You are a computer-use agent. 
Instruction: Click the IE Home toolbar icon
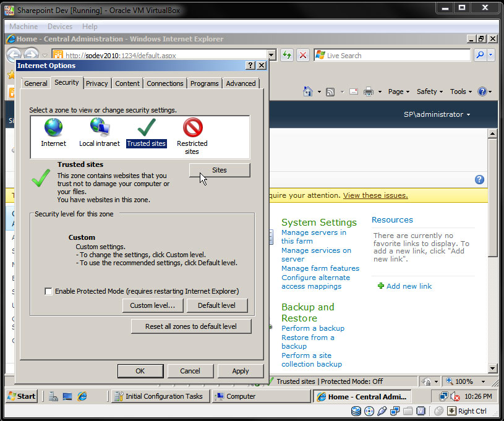coord(308,91)
